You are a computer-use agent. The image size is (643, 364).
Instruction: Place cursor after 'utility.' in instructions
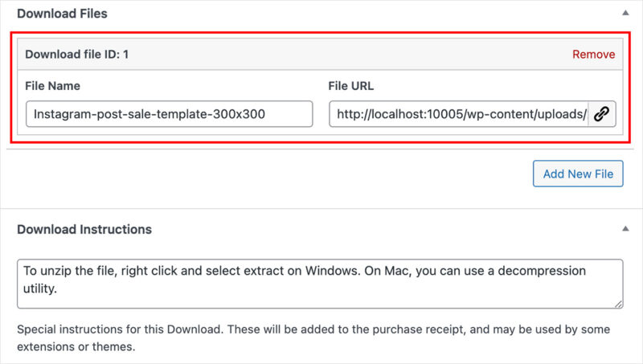pos(58,289)
